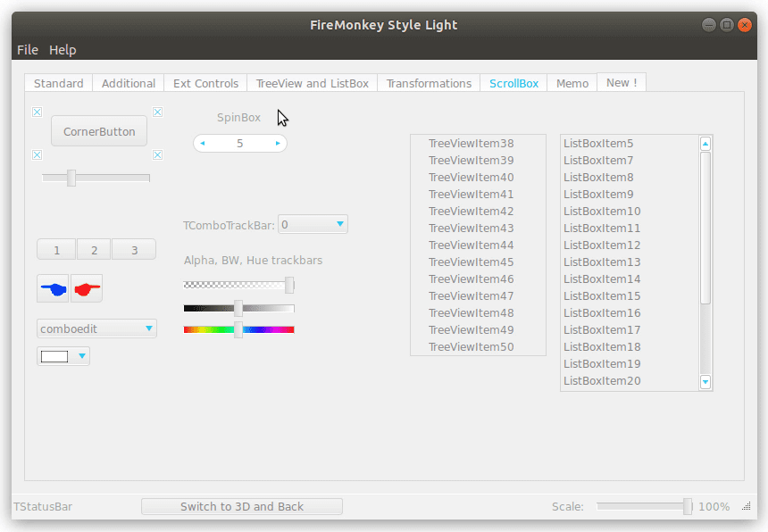Click ListBox scrollbar down arrow
The width and height of the screenshot is (768, 532).
coord(705,382)
